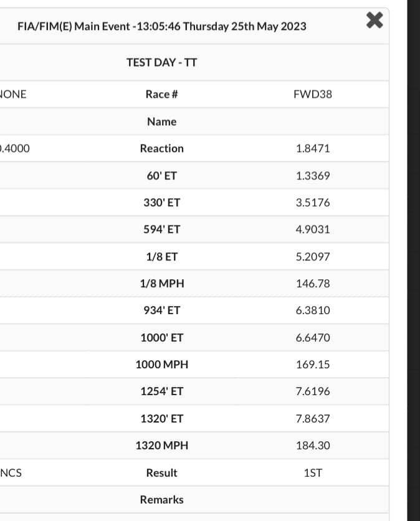The image size is (420, 521).
Task: Select the 934' ET row label
Action: pos(162,310)
